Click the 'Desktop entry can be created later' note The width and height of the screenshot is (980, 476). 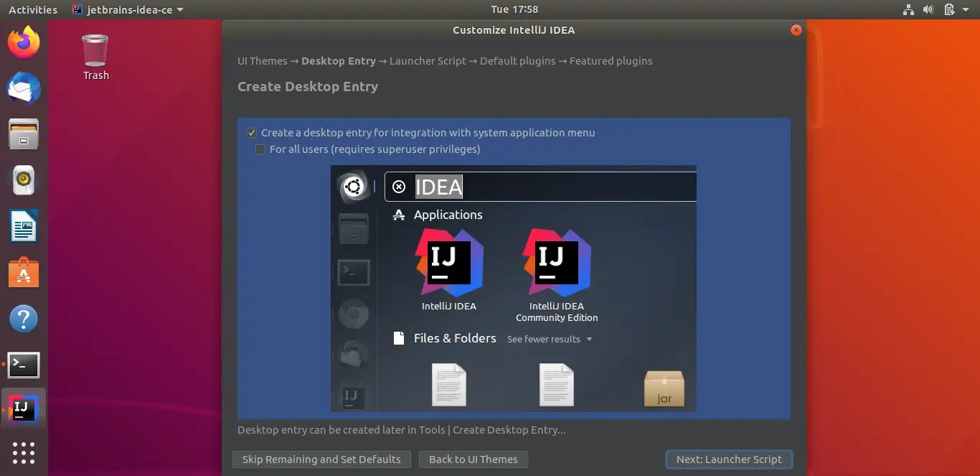pos(402,430)
